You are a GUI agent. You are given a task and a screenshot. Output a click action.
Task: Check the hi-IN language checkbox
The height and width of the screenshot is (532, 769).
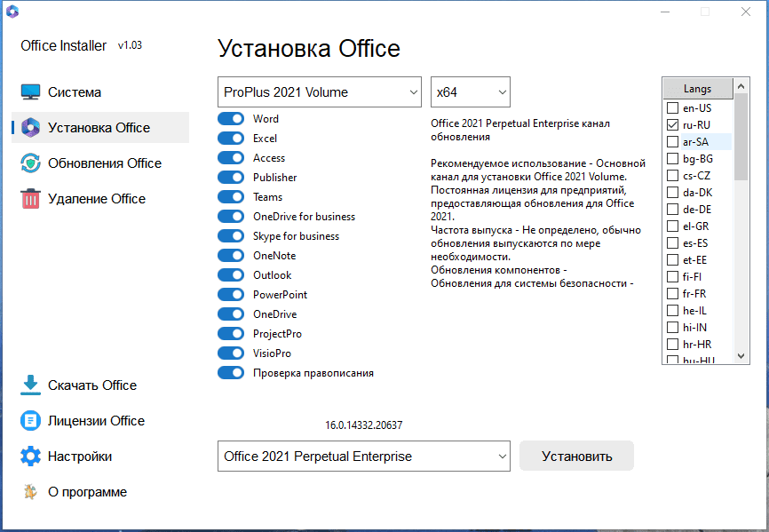(x=673, y=328)
